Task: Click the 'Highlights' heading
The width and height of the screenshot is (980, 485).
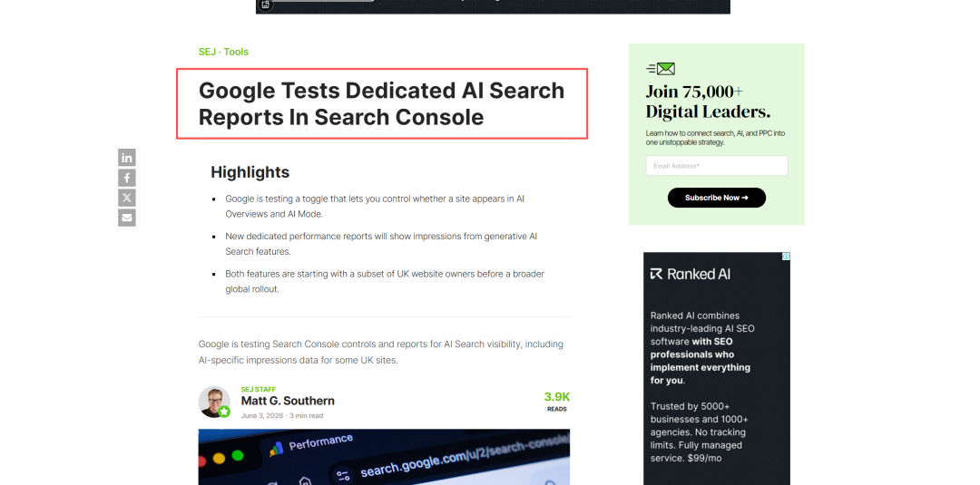Action: click(250, 172)
